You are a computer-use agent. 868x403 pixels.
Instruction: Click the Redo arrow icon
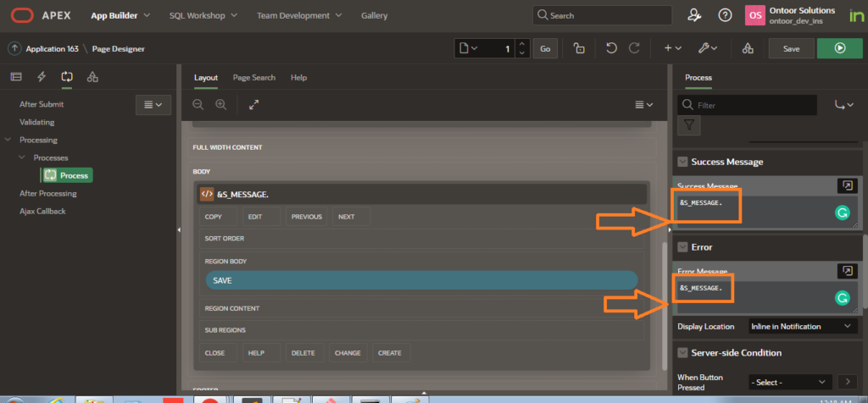tap(633, 48)
